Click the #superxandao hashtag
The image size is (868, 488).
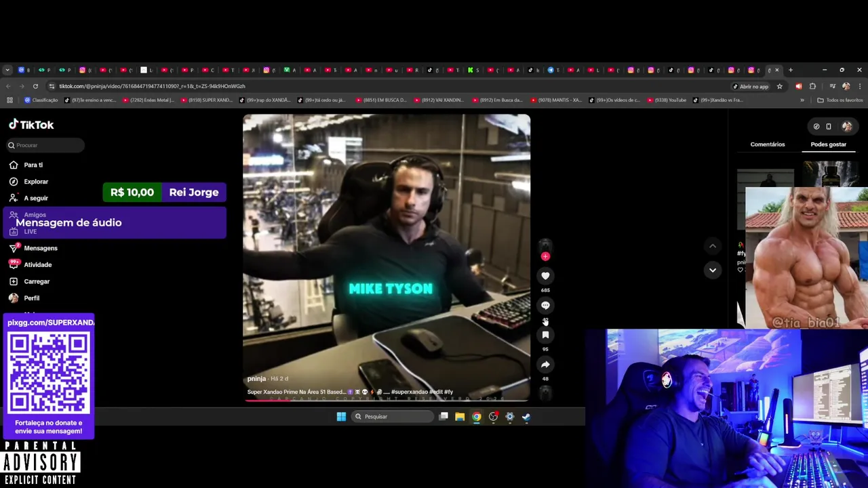(408, 392)
